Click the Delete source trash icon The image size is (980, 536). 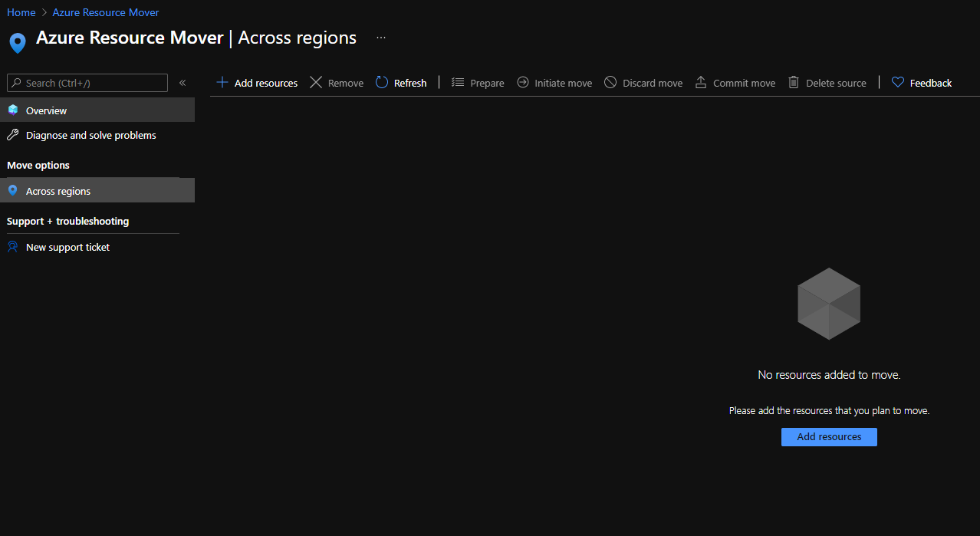coord(794,82)
